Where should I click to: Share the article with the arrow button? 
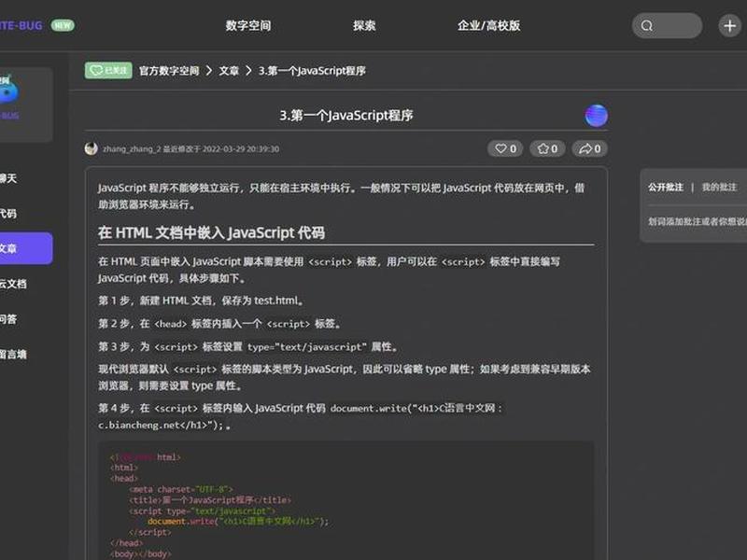590,148
